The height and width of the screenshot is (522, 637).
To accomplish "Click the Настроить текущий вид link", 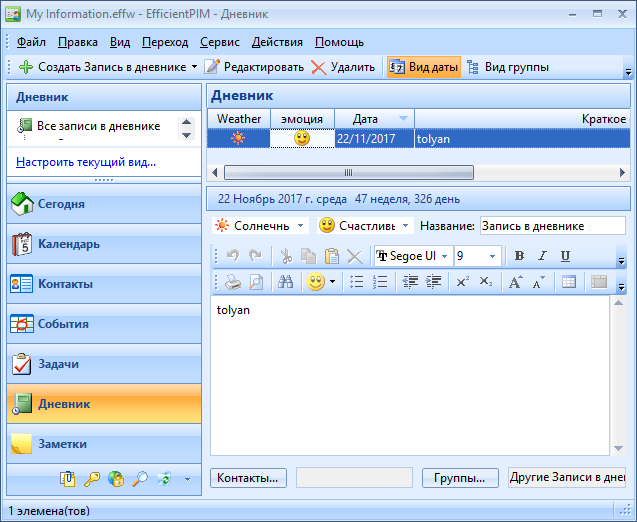I will click(86, 162).
